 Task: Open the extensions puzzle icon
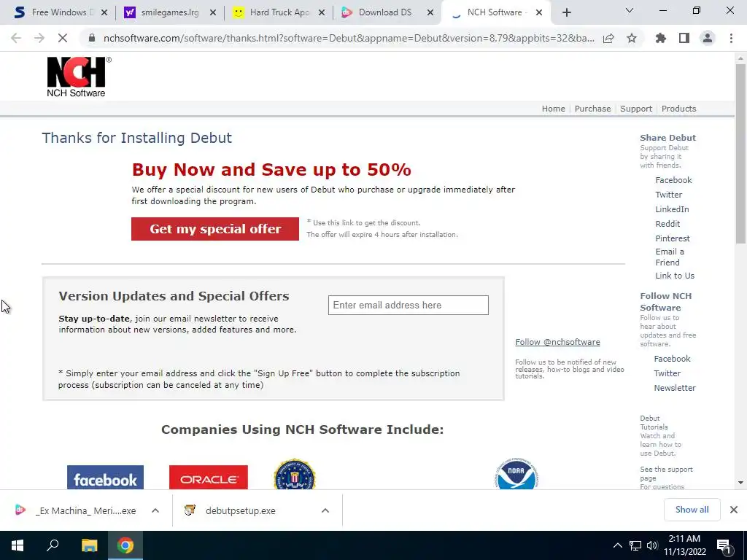pos(660,38)
